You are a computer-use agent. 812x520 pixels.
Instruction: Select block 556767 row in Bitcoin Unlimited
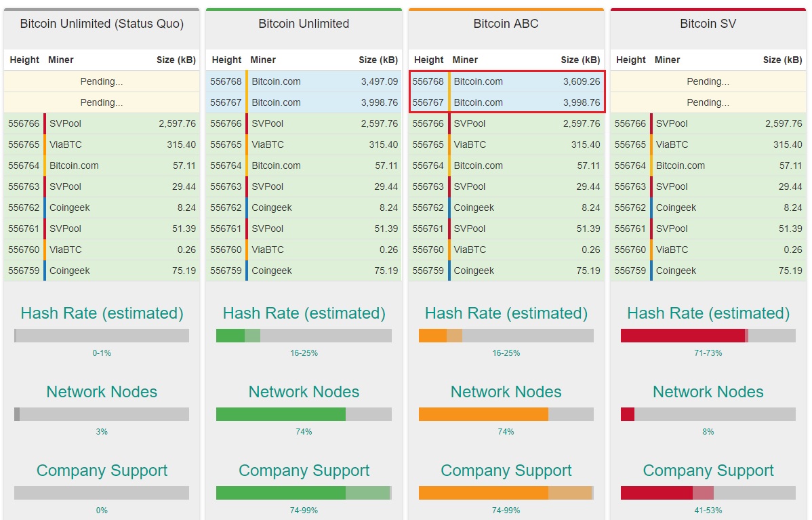coord(304,102)
